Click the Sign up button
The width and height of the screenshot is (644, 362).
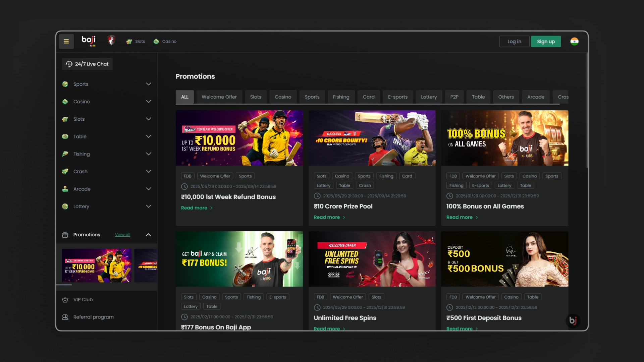coord(546,42)
